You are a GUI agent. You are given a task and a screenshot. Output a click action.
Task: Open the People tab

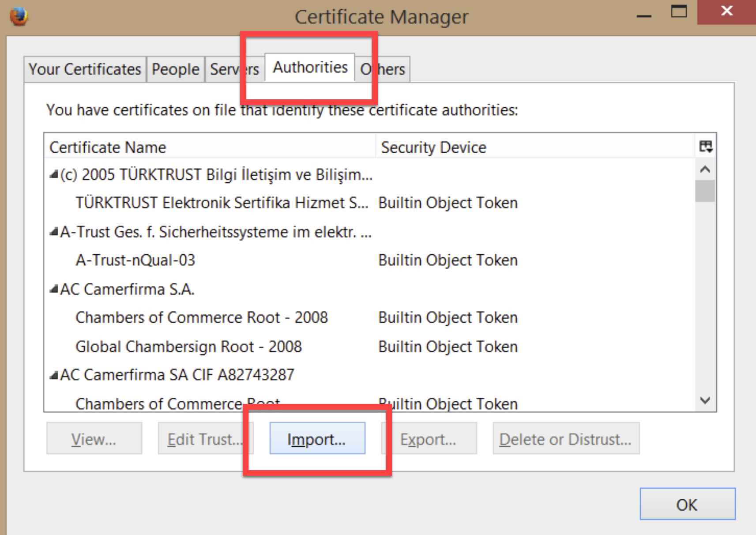(x=175, y=69)
